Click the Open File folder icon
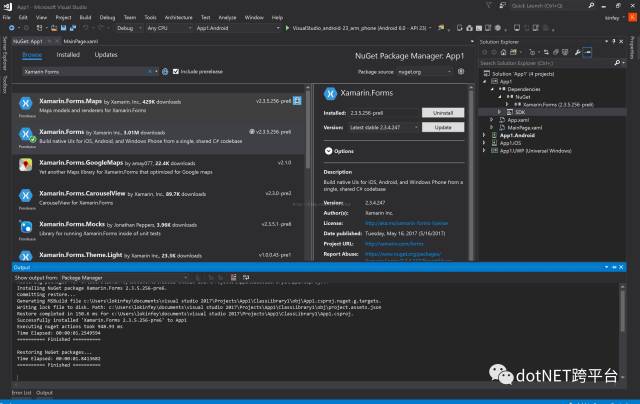The height and width of the screenshot is (404, 640). pos(53,28)
